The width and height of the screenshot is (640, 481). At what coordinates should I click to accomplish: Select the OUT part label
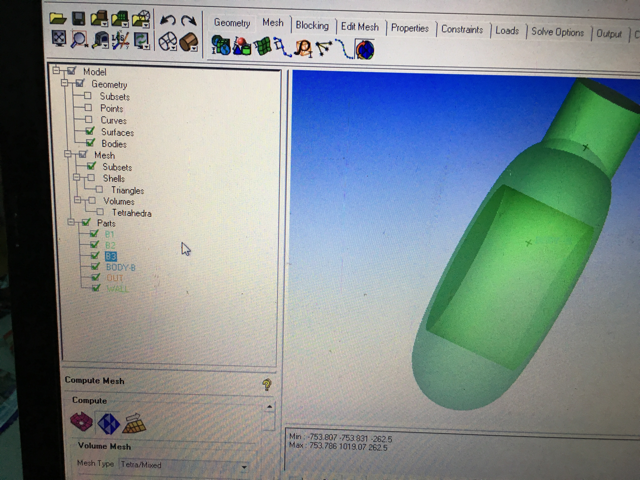115,278
